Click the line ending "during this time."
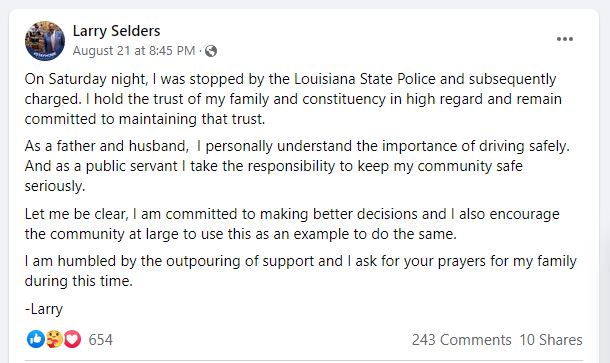This screenshot has width=610, height=363. 79,281
